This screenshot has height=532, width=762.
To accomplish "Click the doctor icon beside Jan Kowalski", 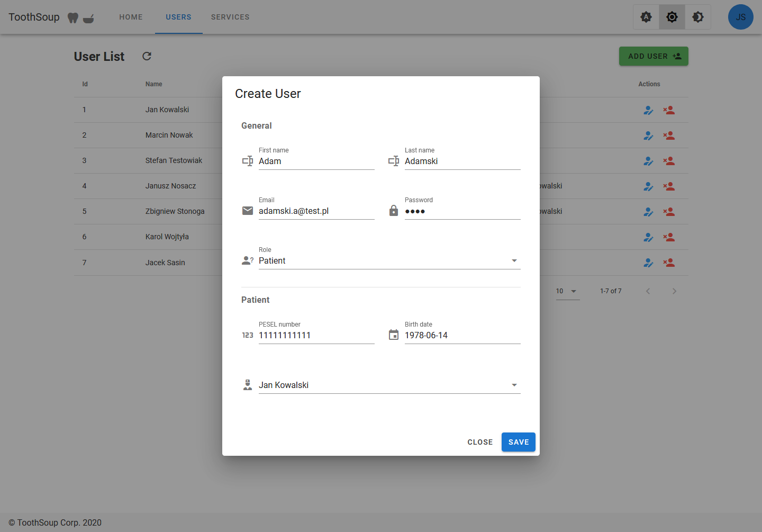I will click(248, 385).
